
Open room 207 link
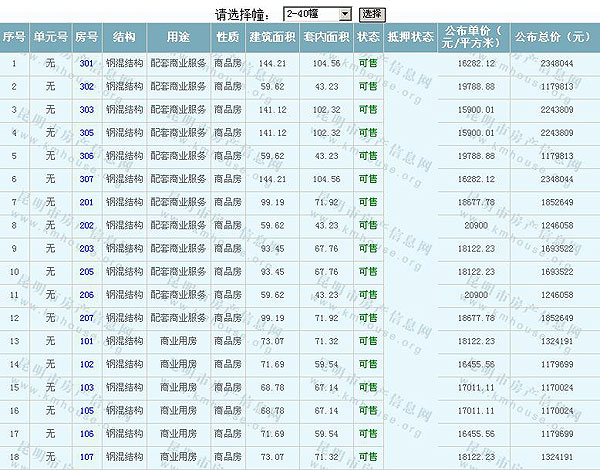[86, 317]
